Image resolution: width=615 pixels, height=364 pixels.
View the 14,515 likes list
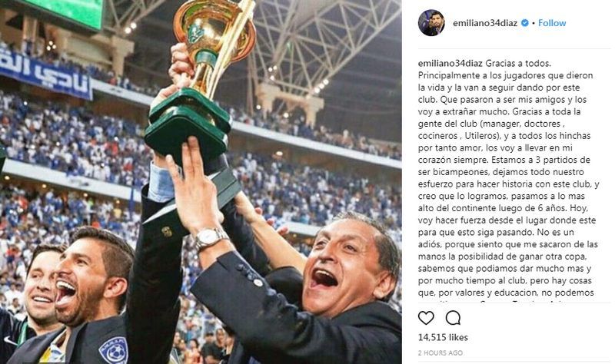click(x=443, y=337)
